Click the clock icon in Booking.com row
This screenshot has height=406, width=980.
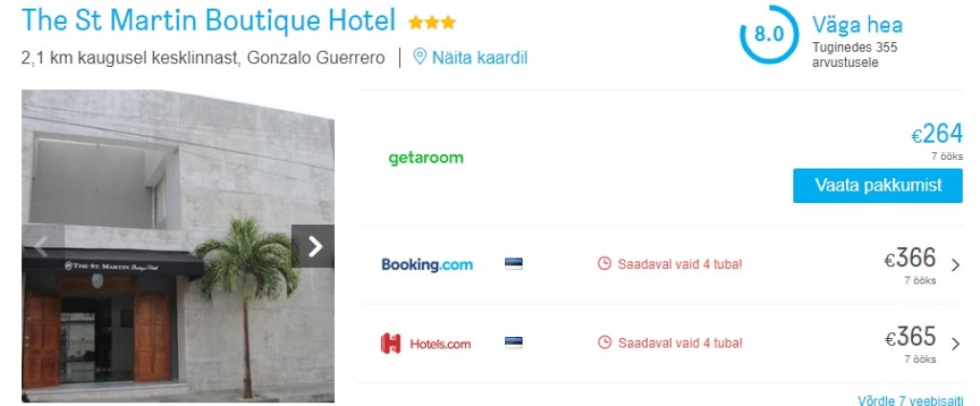tap(604, 263)
